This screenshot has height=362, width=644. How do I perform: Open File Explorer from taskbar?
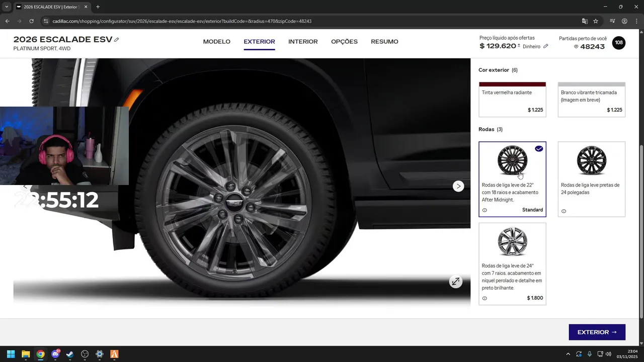click(26, 354)
